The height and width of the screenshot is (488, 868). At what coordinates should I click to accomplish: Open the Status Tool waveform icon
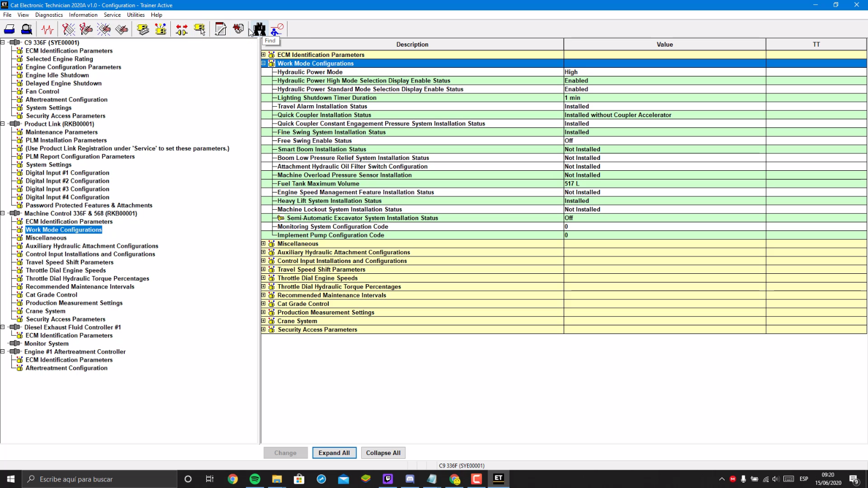click(48, 29)
